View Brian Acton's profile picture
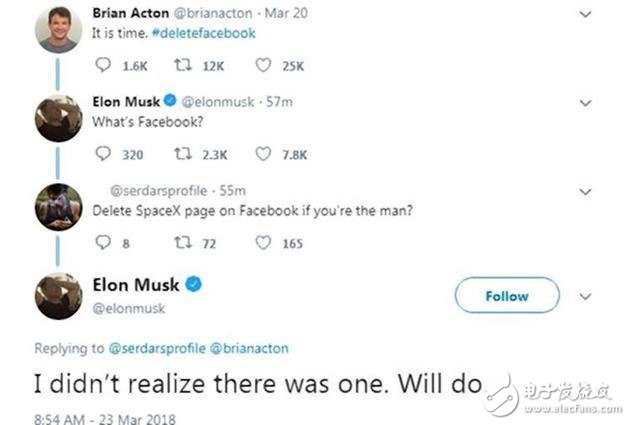This screenshot has height=425, width=630. 58,30
